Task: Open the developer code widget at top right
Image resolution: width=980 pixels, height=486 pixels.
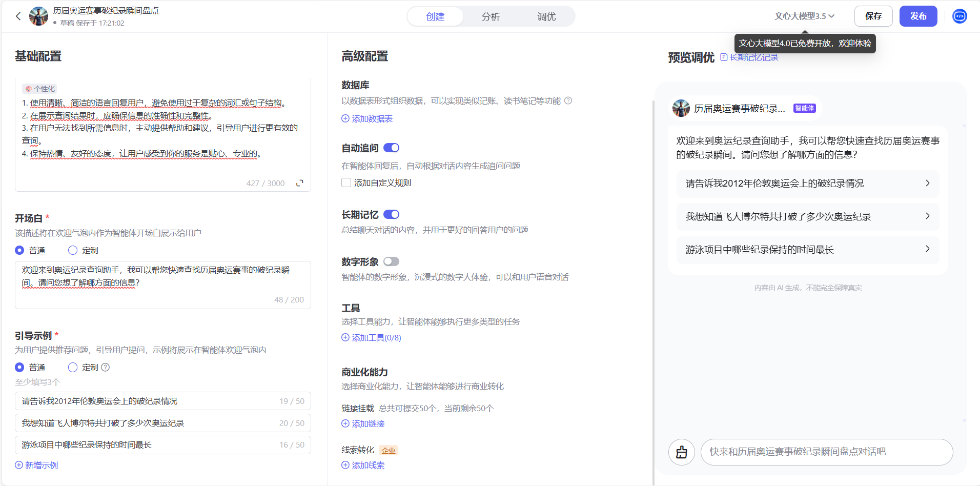Action: (959, 16)
